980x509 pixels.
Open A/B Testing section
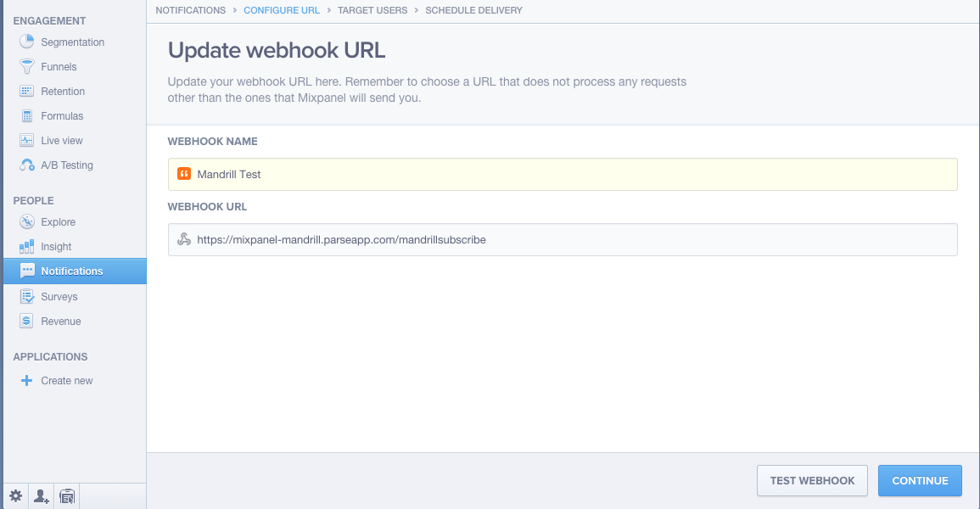coord(67,165)
